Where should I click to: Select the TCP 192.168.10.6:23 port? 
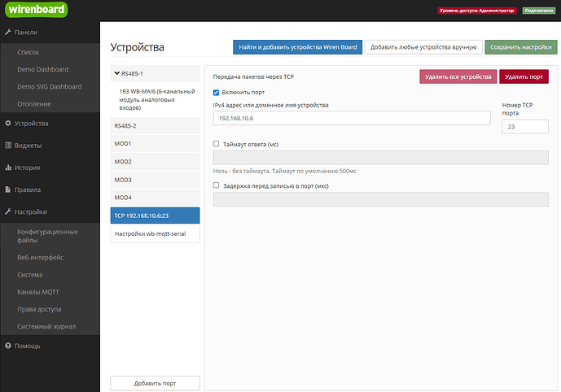156,216
